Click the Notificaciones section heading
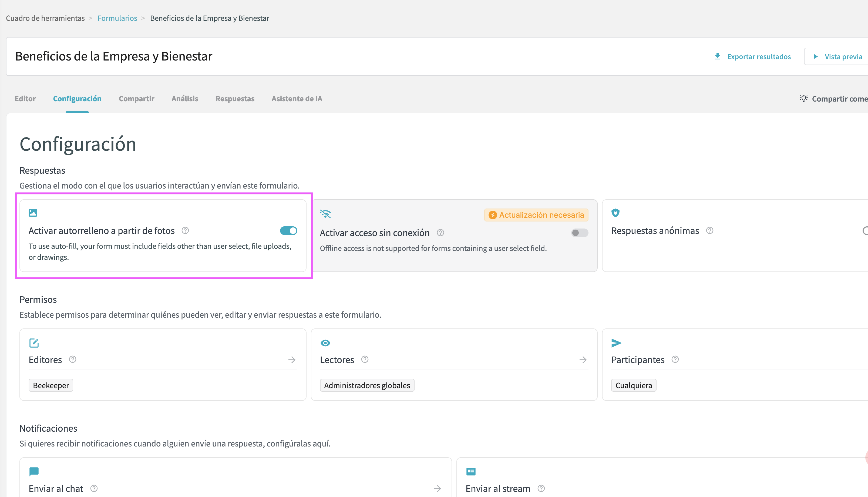The height and width of the screenshot is (497, 868). (x=48, y=428)
